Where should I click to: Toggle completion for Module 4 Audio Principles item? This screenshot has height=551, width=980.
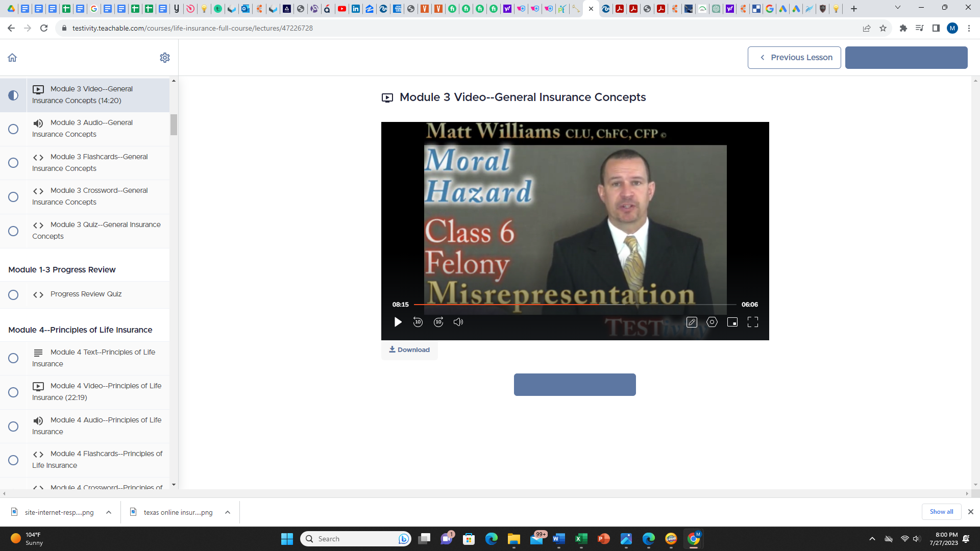[x=13, y=426]
